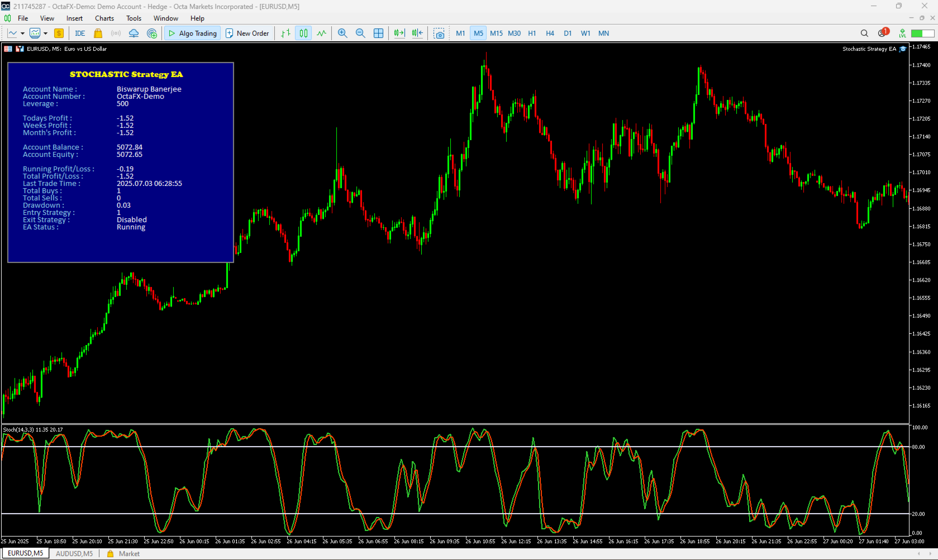Select the M5 timeframe
The width and height of the screenshot is (938, 560).
coord(478,33)
